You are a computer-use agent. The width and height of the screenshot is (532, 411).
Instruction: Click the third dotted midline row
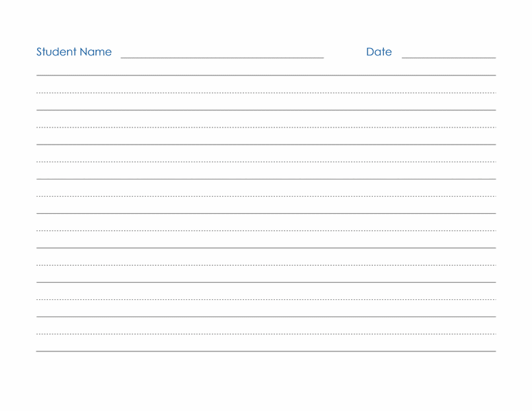(x=266, y=162)
